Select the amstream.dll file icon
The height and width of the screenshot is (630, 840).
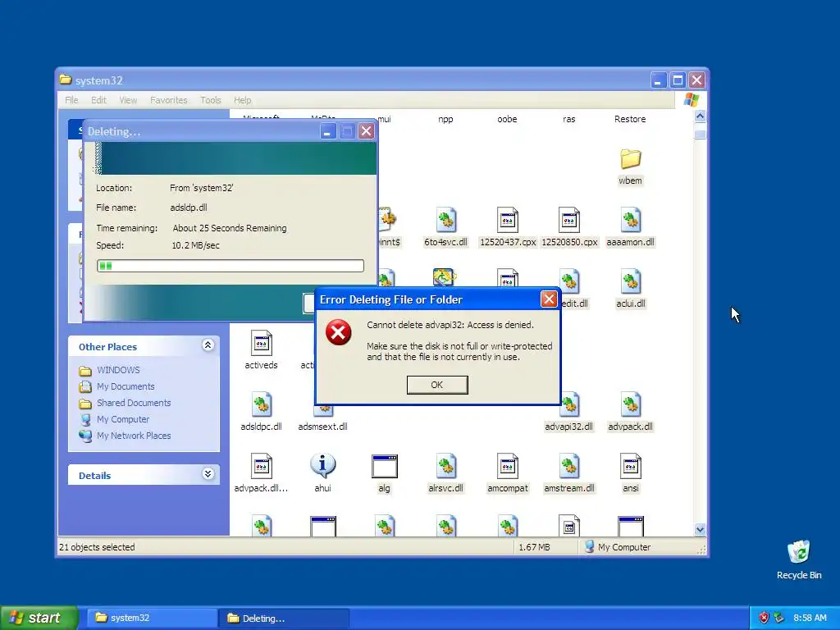[x=569, y=467]
